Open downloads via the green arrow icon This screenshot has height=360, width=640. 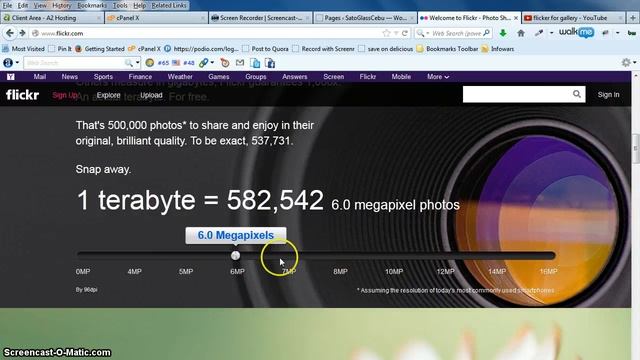pos(503,33)
